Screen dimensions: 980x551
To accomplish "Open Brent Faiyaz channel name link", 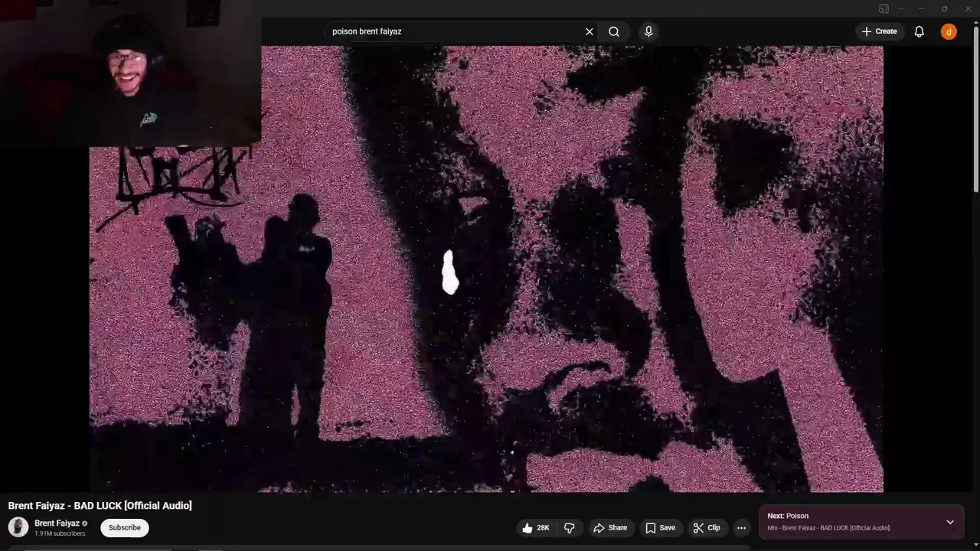I will point(57,523).
